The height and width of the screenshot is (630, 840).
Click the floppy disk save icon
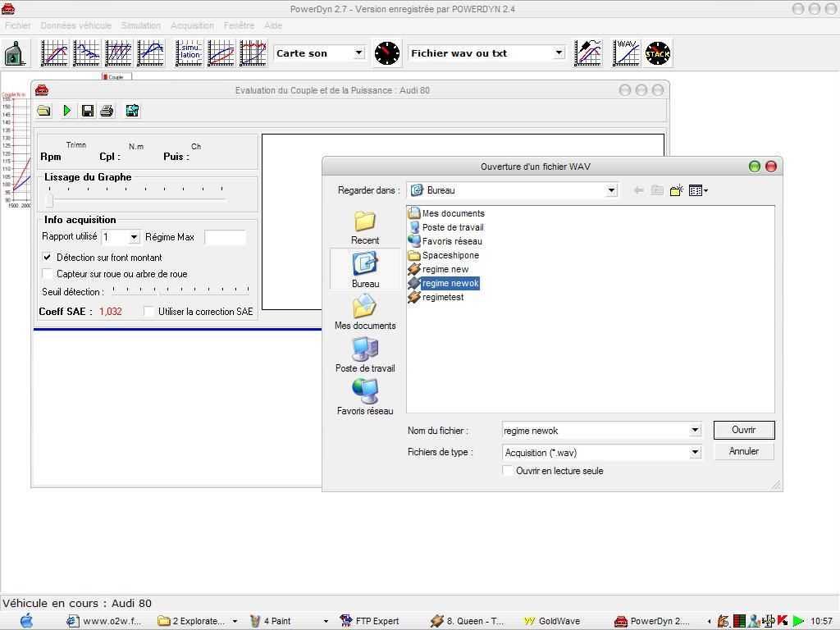click(x=87, y=111)
